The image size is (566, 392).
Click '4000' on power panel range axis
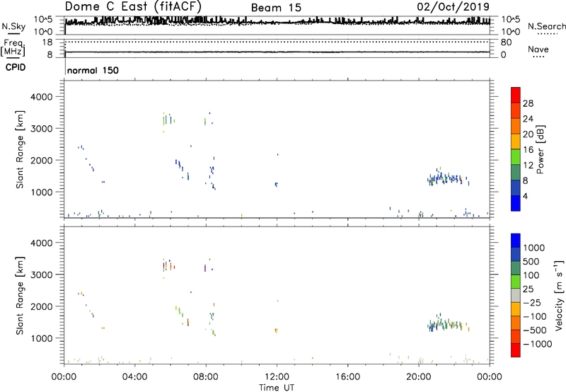[42, 97]
